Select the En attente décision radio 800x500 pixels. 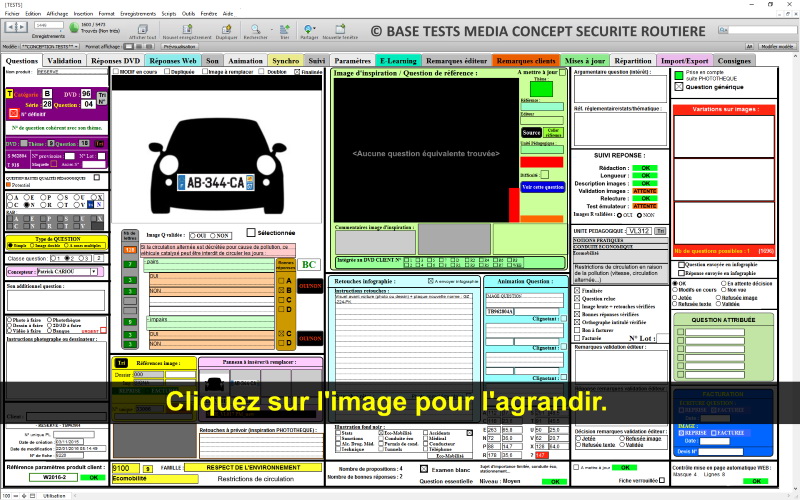[723, 283]
